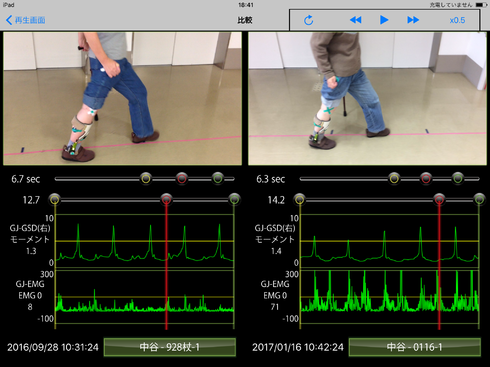This screenshot has height=367, width=490.
Task: Tap date 2016/09/28 10:31:24
Action: pos(53,347)
